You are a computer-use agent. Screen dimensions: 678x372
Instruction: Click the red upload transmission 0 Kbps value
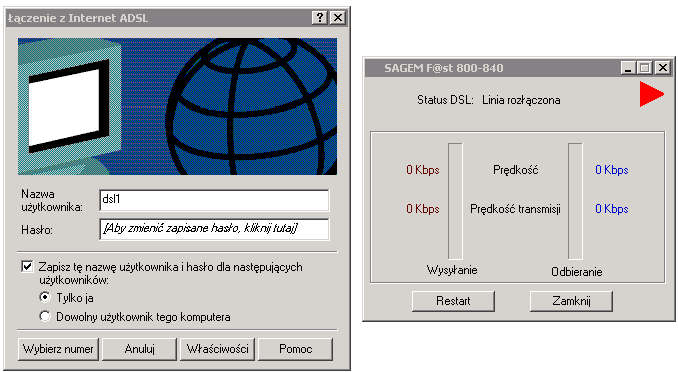tap(423, 209)
